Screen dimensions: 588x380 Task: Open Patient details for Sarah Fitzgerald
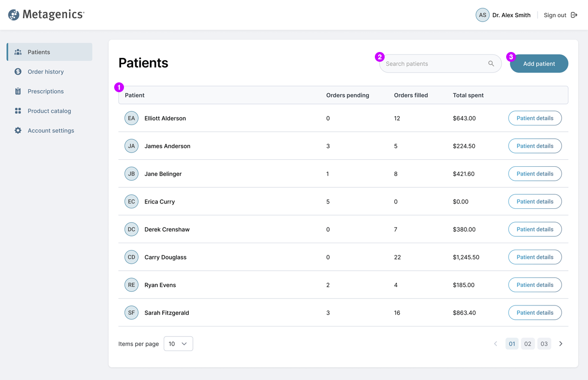point(535,313)
